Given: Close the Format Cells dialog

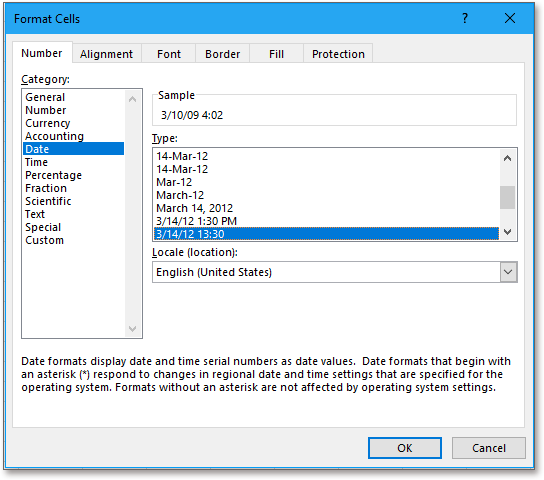Looking at the screenshot, I should pos(510,18).
